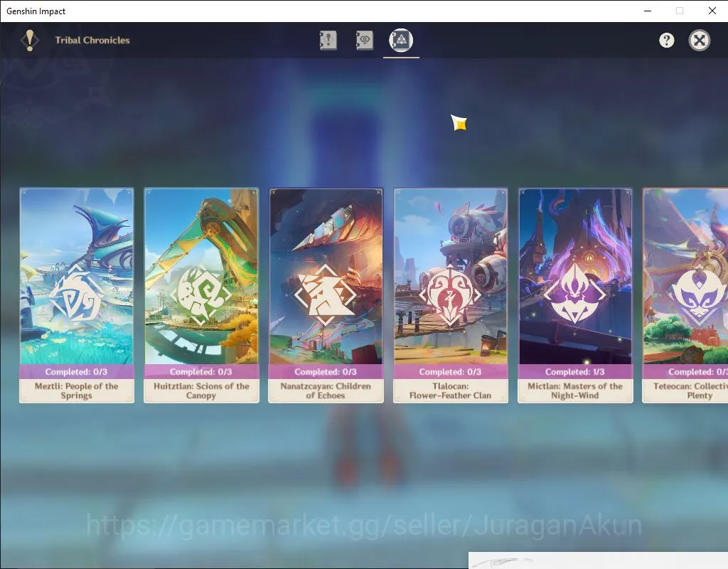Click the Tribal Chronicles title text

[x=92, y=41]
